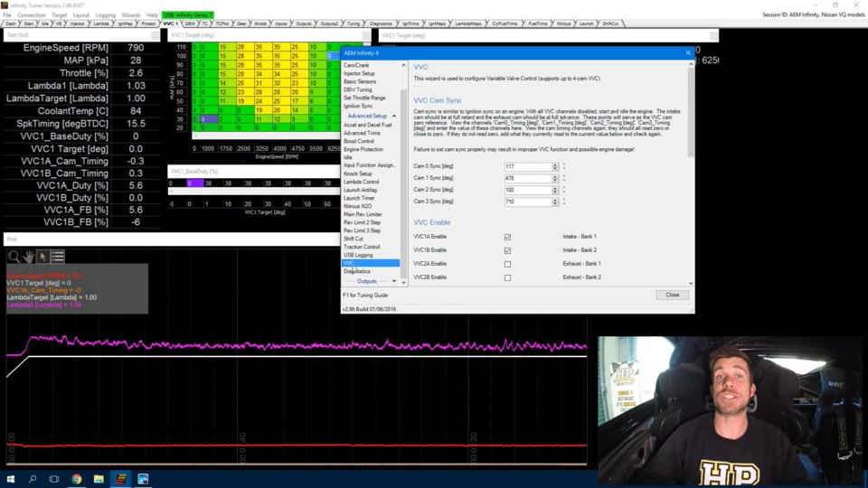The image size is (868, 488).
Task: Click VVC1A_Cam_Timing row in Text Grid
Action: tap(82, 161)
